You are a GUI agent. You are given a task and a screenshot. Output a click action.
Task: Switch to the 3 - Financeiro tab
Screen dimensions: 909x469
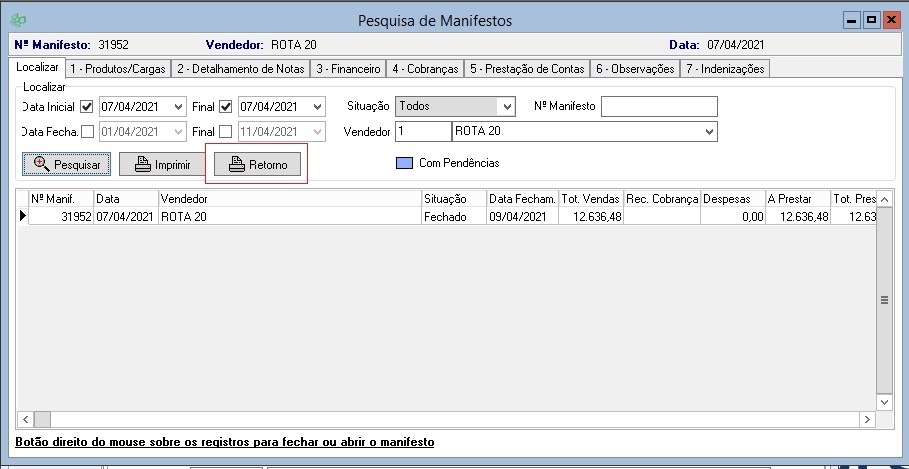(348, 69)
